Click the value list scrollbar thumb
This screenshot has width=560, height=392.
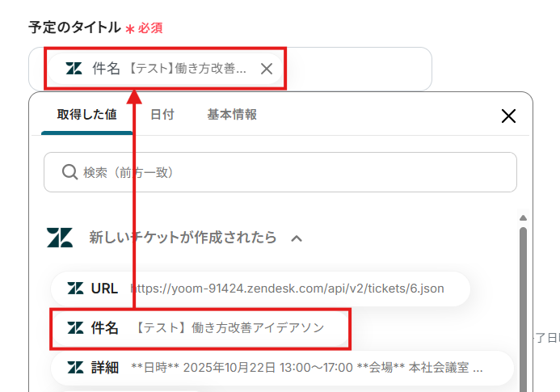point(523,310)
